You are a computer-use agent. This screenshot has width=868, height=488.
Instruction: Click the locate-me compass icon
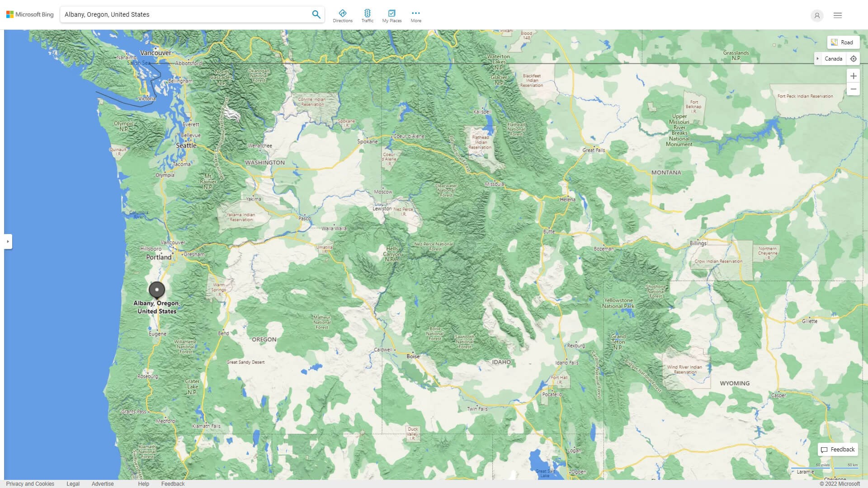(x=854, y=59)
